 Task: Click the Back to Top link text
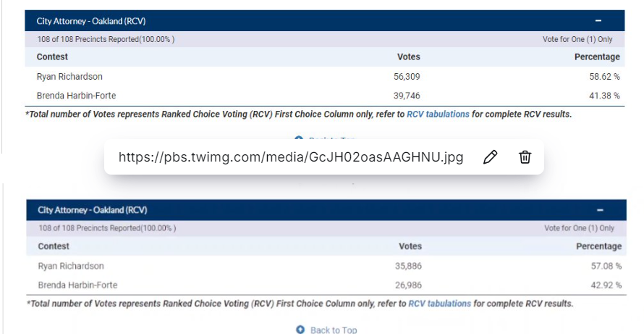pyautogui.click(x=334, y=330)
